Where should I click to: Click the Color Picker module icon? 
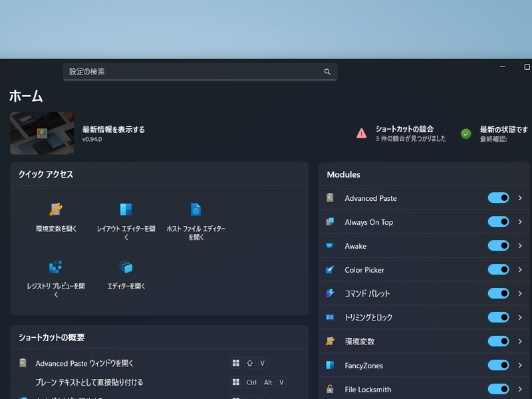click(x=330, y=269)
